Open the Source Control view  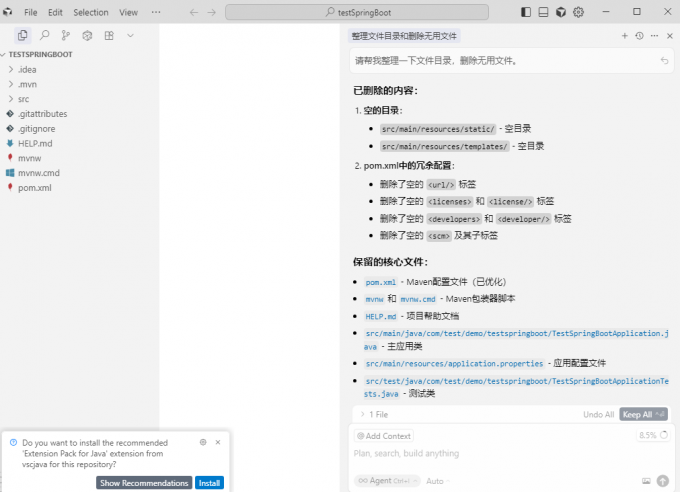pyautogui.click(x=66, y=35)
